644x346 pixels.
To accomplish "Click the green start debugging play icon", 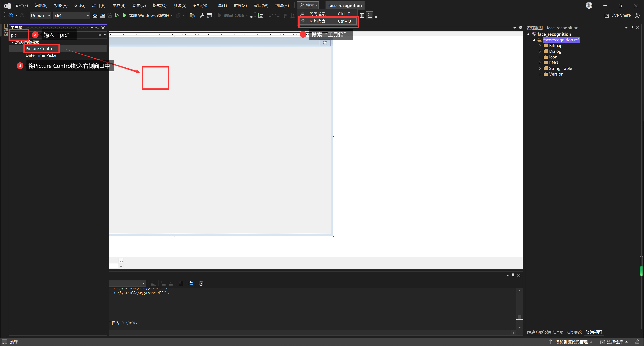I will click(x=124, y=16).
